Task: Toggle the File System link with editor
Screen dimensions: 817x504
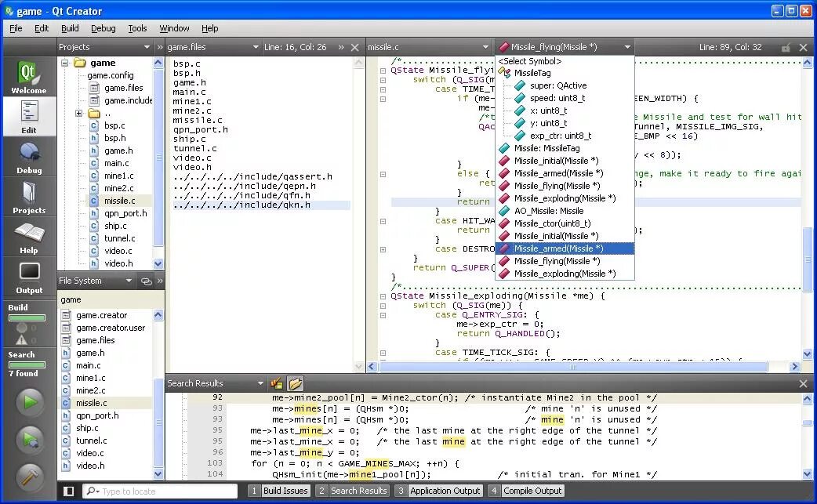Action: pyautogui.click(x=147, y=281)
